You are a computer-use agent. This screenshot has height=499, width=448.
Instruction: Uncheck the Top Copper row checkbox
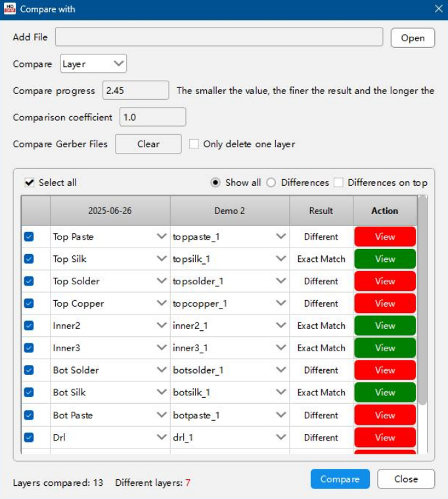29,303
